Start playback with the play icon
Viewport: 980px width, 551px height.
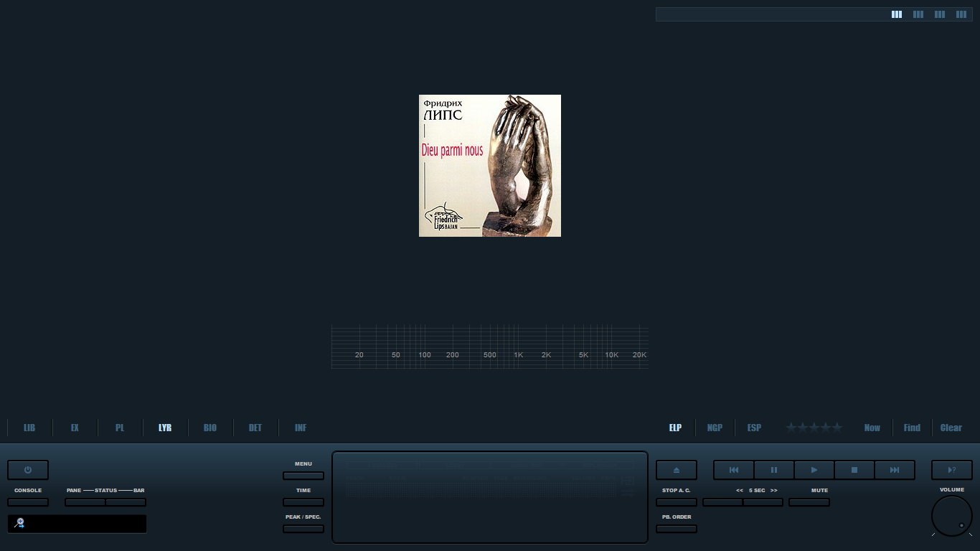coord(814,470)
